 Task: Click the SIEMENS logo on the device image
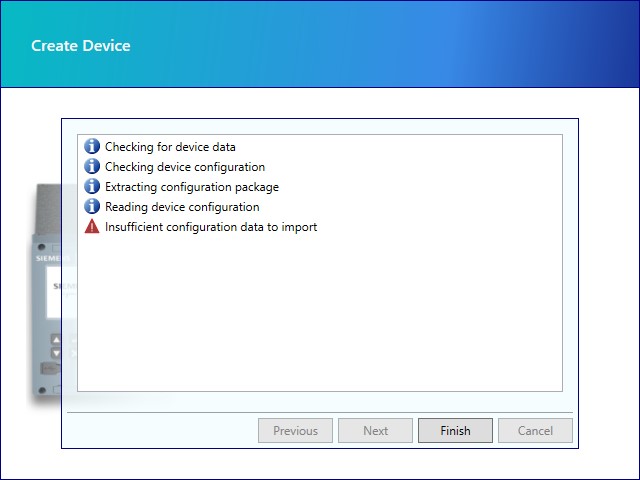(48, 258)
